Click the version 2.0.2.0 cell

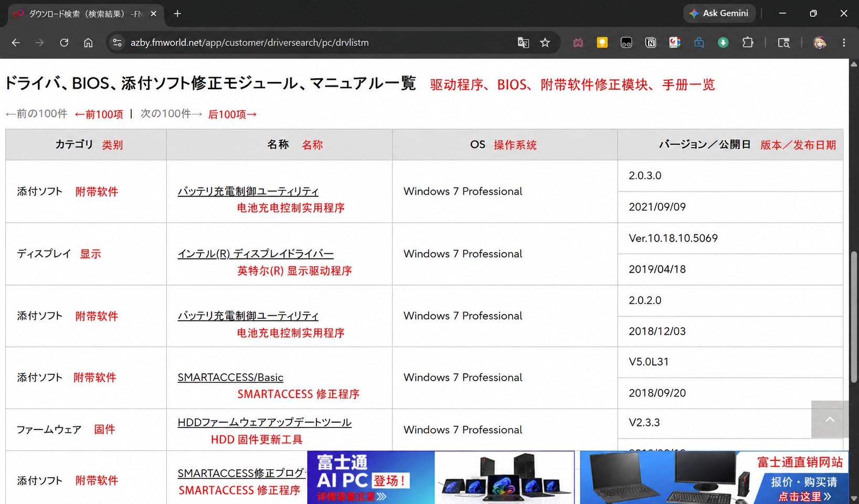pos(730,301)
